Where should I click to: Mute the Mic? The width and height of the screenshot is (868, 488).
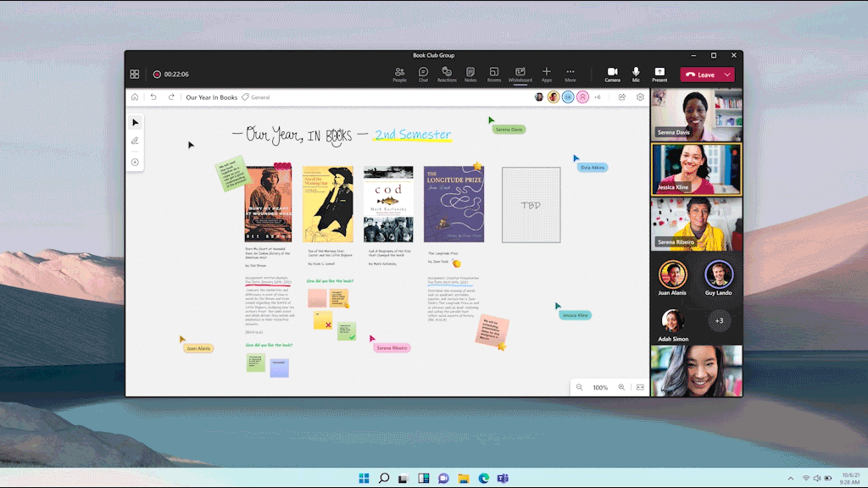(636, 75)
